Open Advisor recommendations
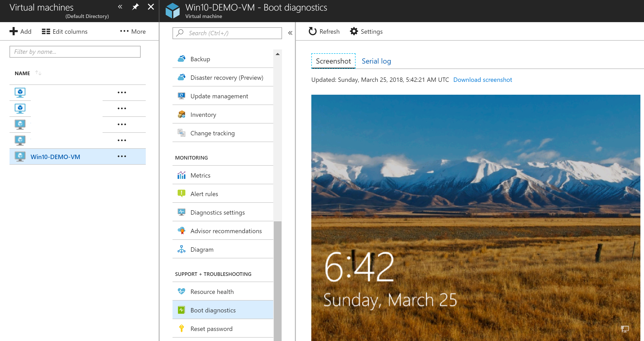The image size is (644, 341). click(x=226, y=231)
